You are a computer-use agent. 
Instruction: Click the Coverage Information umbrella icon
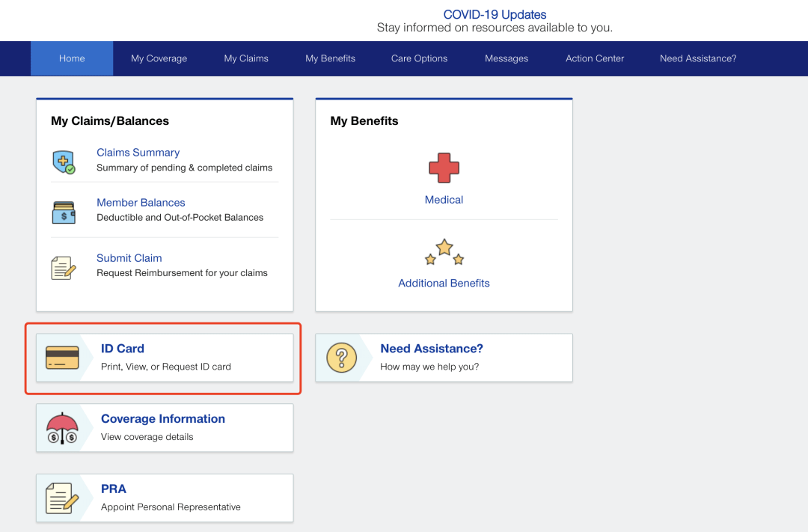point(64,427)
